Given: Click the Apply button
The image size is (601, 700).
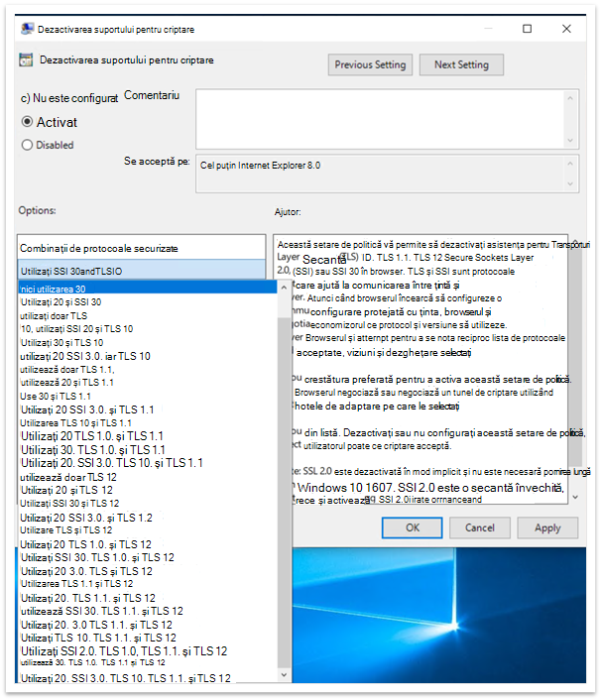Looking at the screenshot, I should (x=547, y=527).
